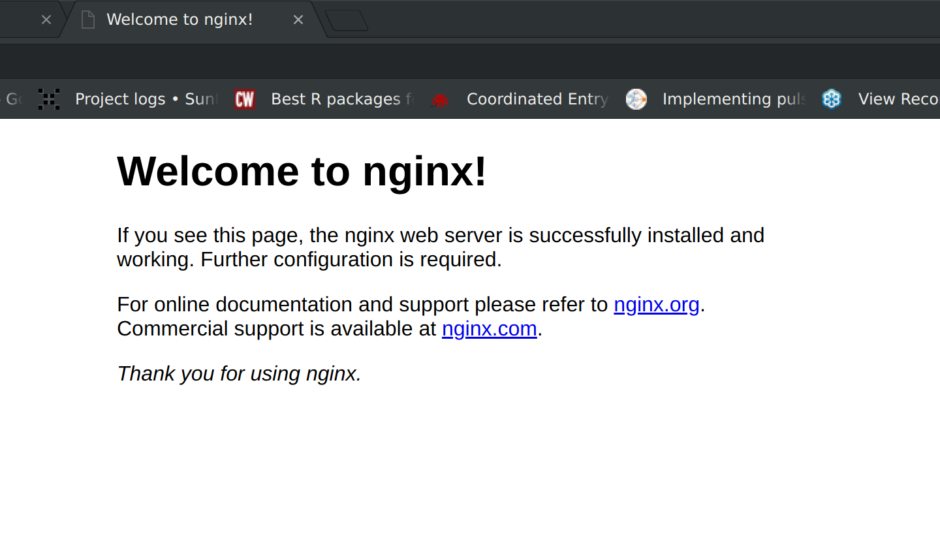Close the Welcome to nginx! tab
Viewport: 940px width, 560px height.
[298, 20]
